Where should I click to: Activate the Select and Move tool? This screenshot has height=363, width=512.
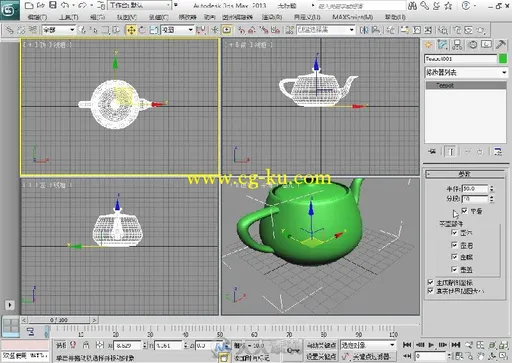[x=131, y=30]
